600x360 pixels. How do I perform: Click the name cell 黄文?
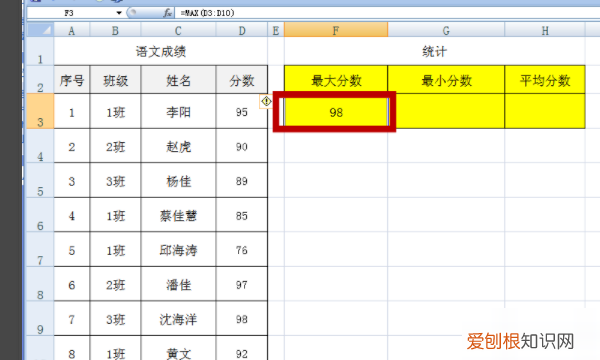pyautogui.click(x=178, y=349)
